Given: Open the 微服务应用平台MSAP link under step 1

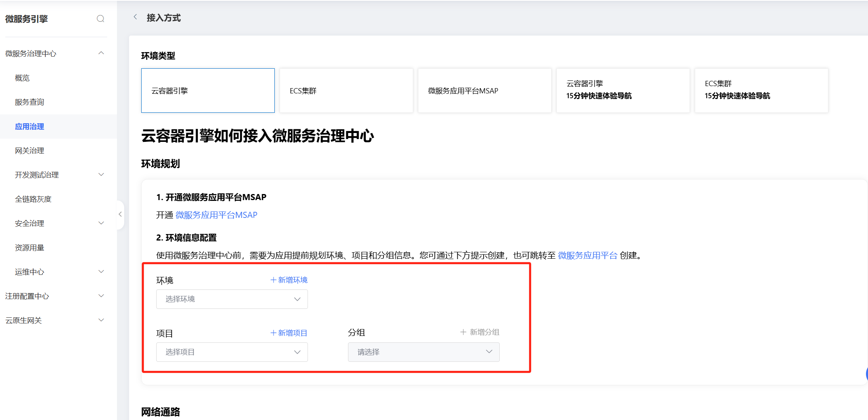Looking at the screenshot, I should tap(216, 215).
